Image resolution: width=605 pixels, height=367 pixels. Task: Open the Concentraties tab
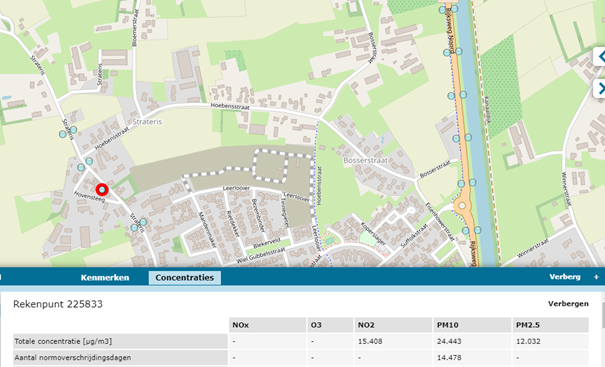pos(184,277)
